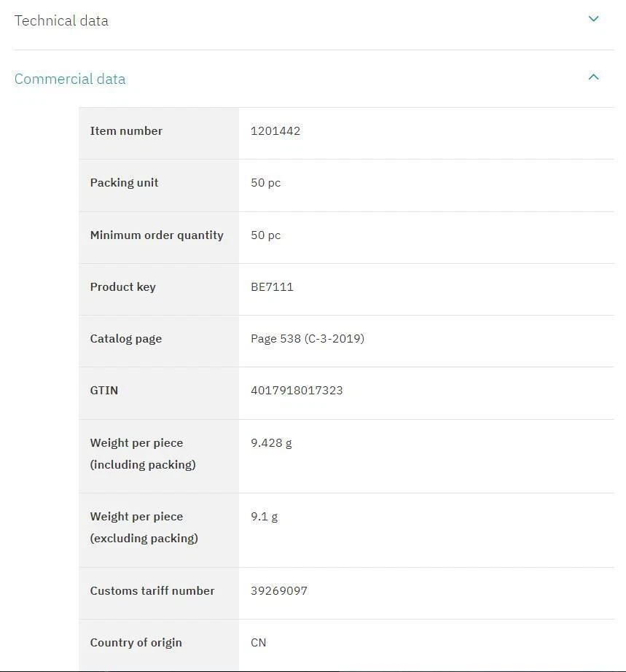Click the GTIN row label
Viewport: 626px width, 672px height.
pyautogui.click(x=104, y=390)
